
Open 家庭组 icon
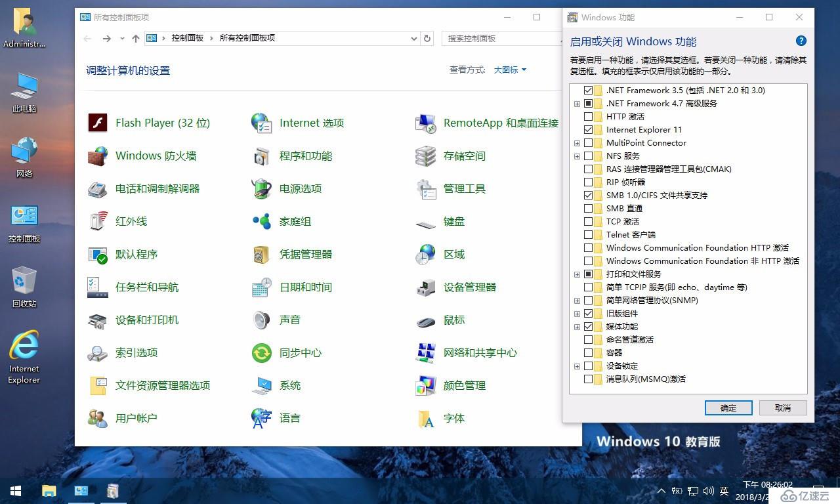coord(262,221)
